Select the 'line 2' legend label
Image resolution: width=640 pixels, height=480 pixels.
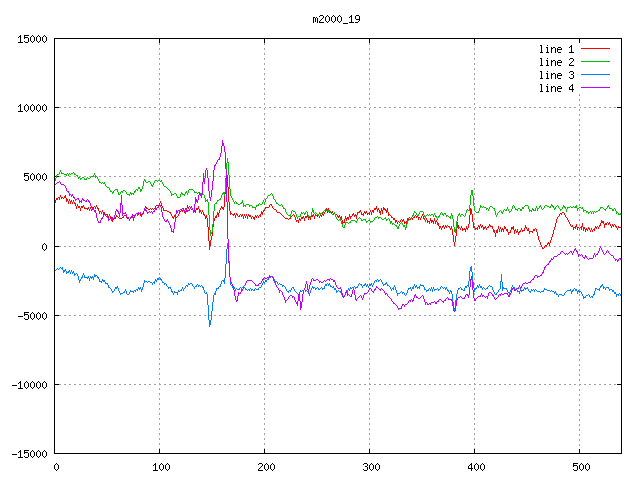[557, 62]
